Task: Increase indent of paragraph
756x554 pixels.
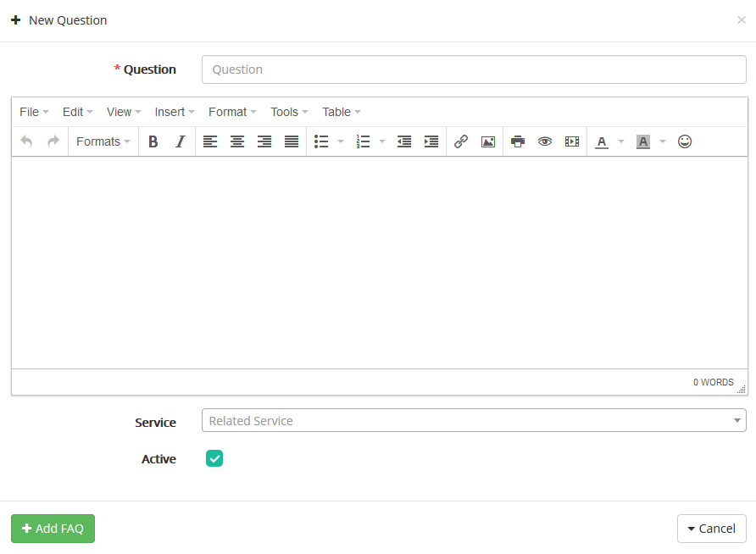Action: pyautogui.click(x=431, y=141)
